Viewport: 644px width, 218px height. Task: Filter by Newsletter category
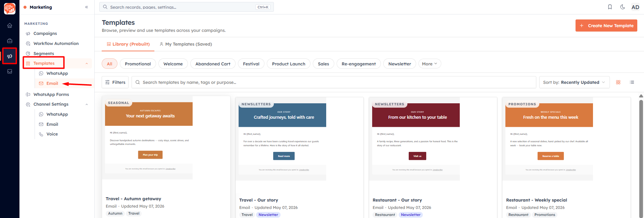coord(400,64)
